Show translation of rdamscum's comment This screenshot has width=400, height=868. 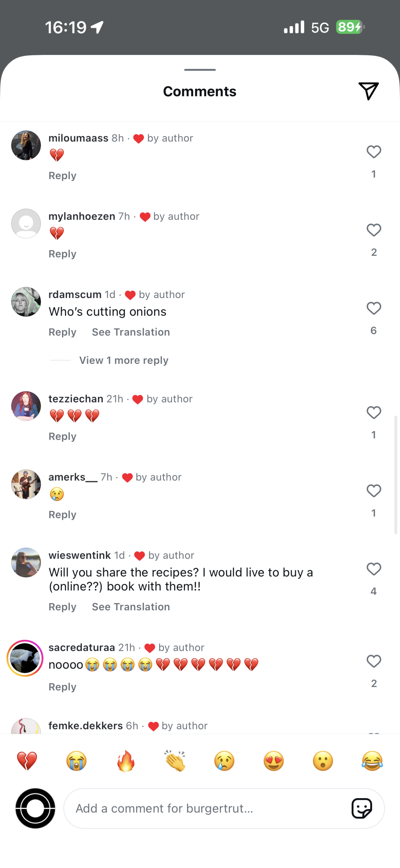pyautogui.click(x=131, y=332)
